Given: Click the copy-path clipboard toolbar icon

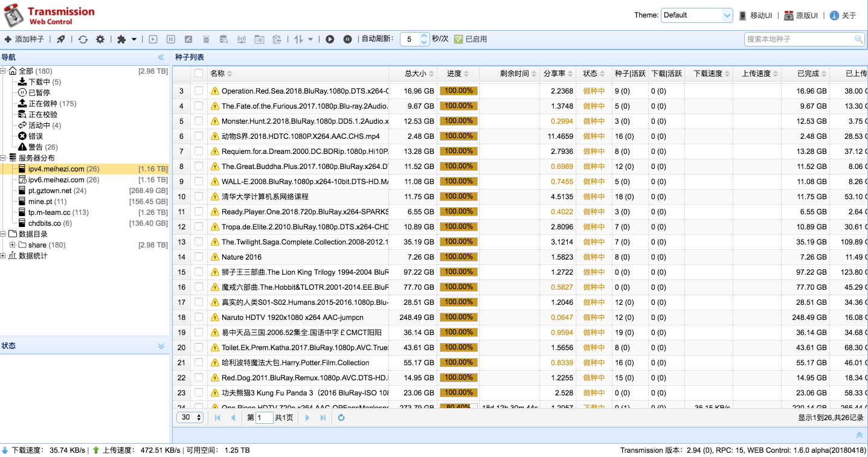Looking at the screenshot, I should [277, 39].
